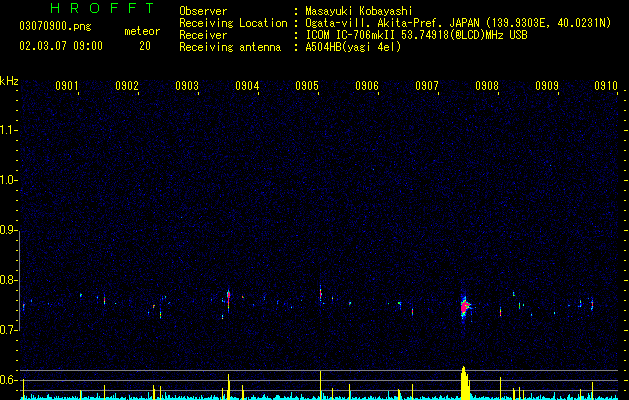The width and height of the screenshot is (629, 400).
Task: Click the 0901 time axis marker
Action: [67, 85]
